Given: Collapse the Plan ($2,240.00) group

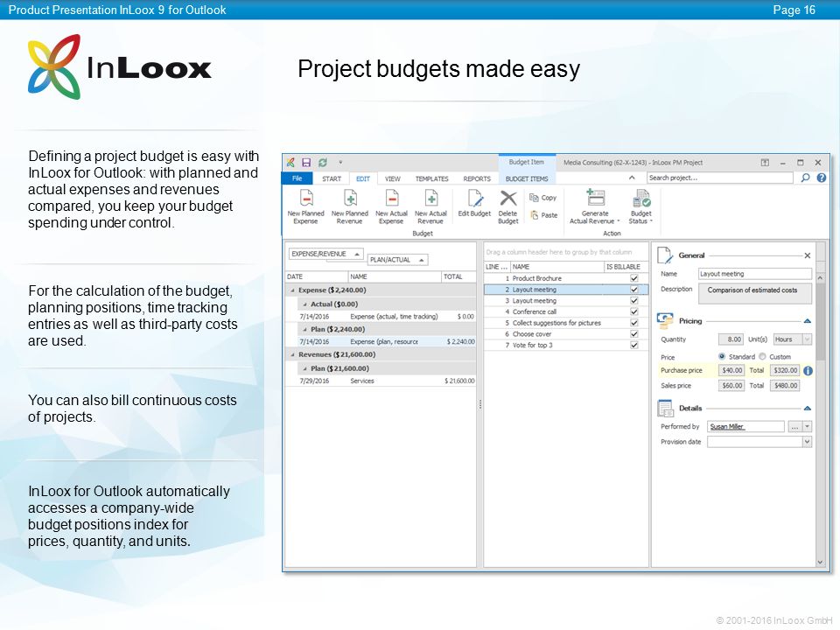Looking at the screenshot, I should click(305, 330).
